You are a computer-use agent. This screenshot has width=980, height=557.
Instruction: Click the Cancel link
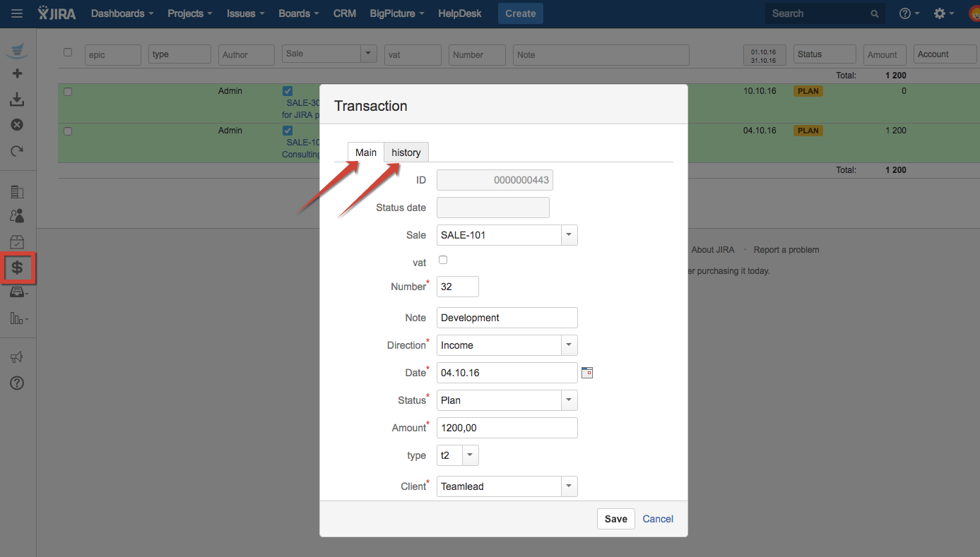coord(658,519)
